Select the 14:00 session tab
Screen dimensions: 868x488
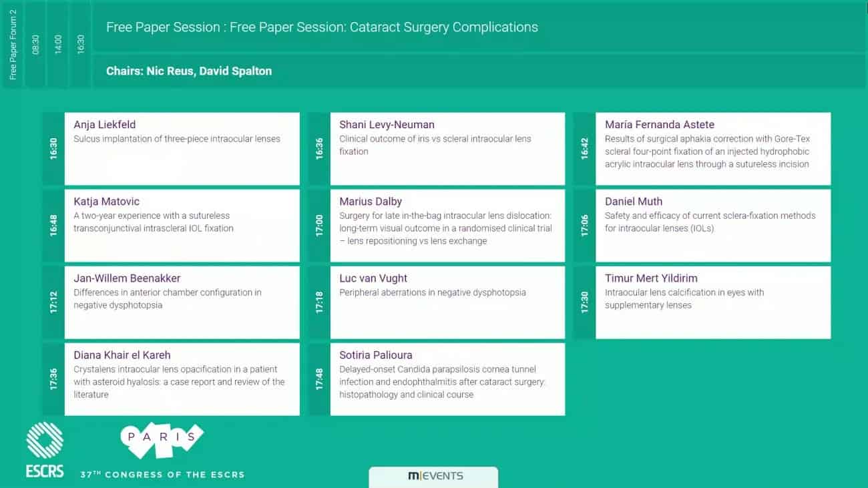(58, 44)
